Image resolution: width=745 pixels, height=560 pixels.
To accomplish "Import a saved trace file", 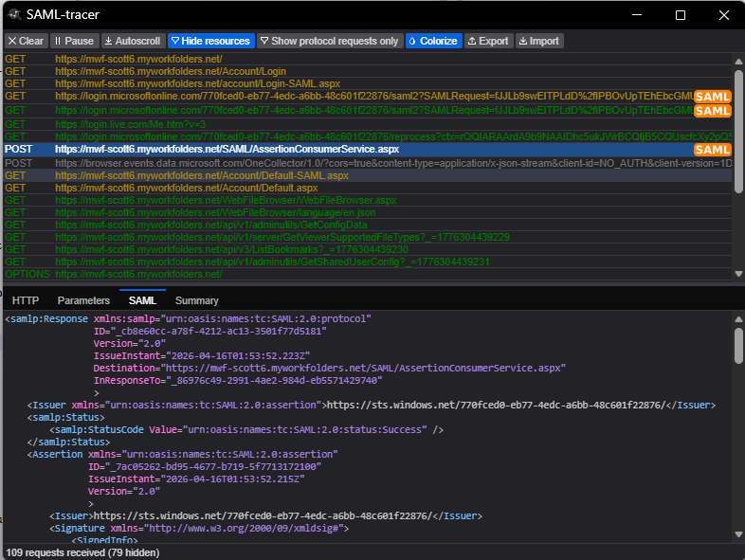I will (538, 41).
